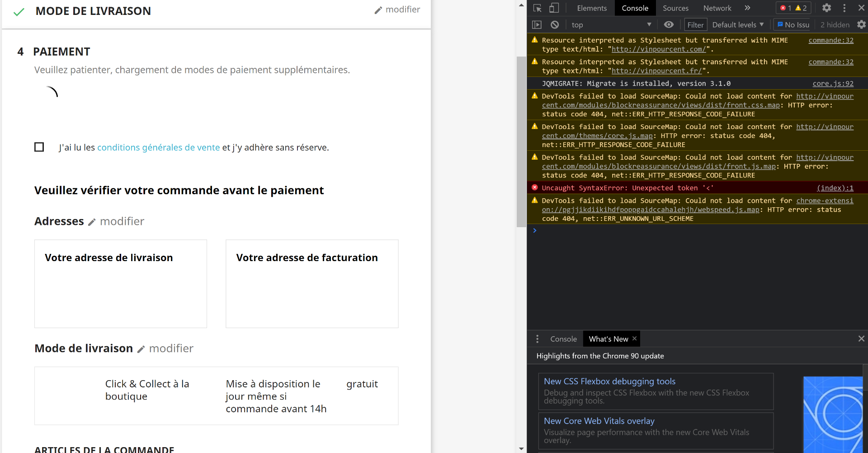This screenshot has height=453, width=868.
Task: Click the console Filter input field
Action: click(x=695, y=25)
